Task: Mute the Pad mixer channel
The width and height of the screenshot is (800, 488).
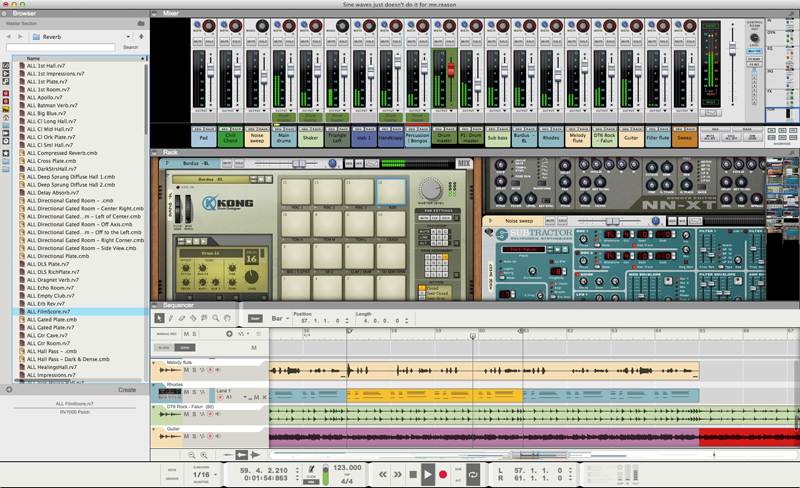Action: tap(196, 41)
